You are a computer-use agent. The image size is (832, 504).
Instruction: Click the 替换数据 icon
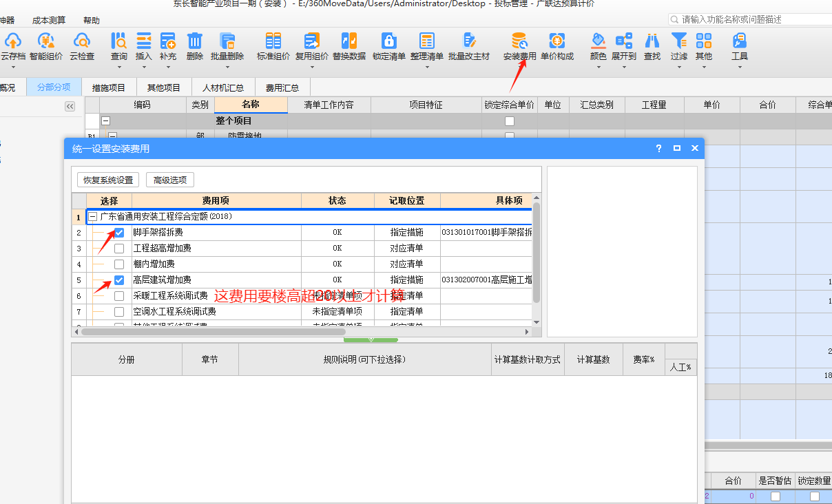coord(349,41)
